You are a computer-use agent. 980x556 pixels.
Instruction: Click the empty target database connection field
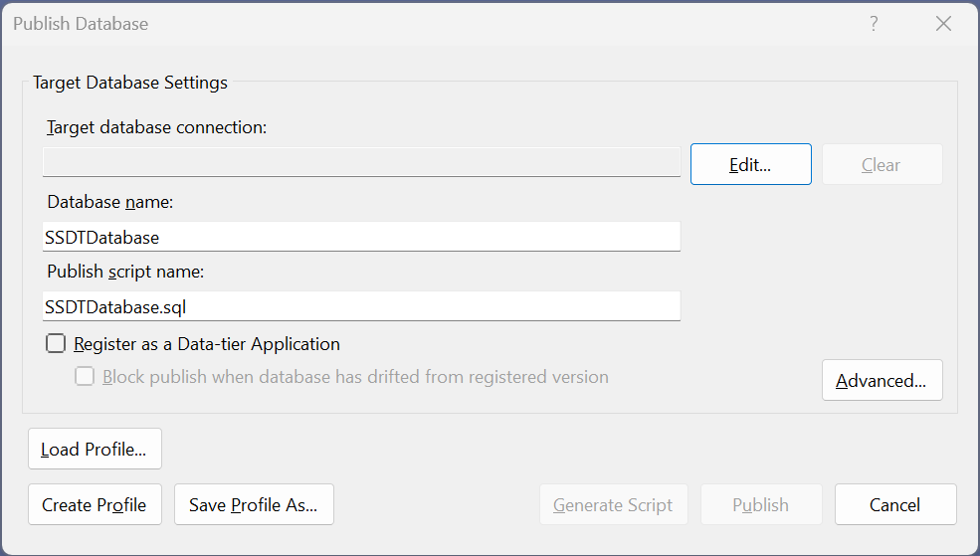click(362, 162)
